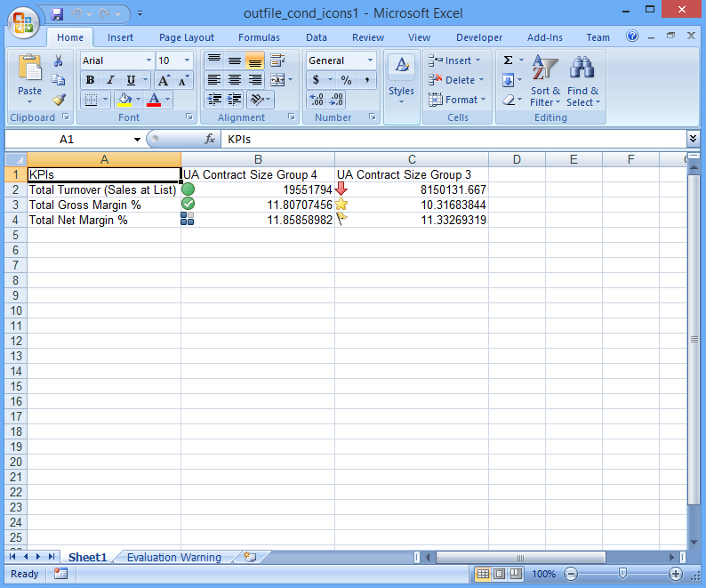Apply comma style

[367, 80]
